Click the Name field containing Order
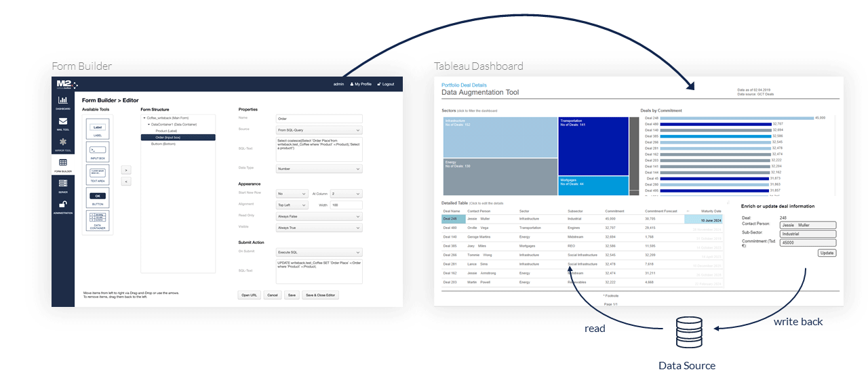Screen dimensions: 868x374 (x=319, y=119)
